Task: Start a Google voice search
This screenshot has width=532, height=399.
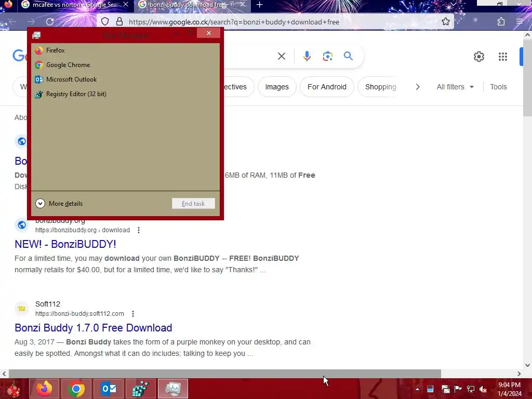Action: (307, 56)
